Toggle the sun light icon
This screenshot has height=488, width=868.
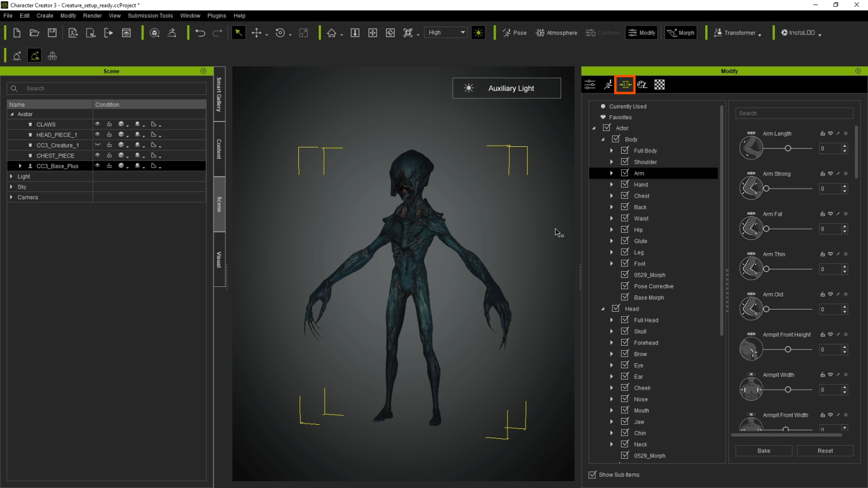point(479,33)
